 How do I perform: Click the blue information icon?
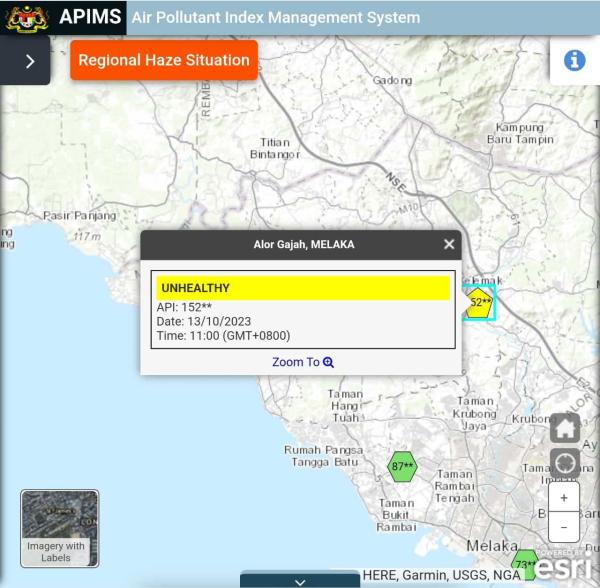[x=574, y=60]
